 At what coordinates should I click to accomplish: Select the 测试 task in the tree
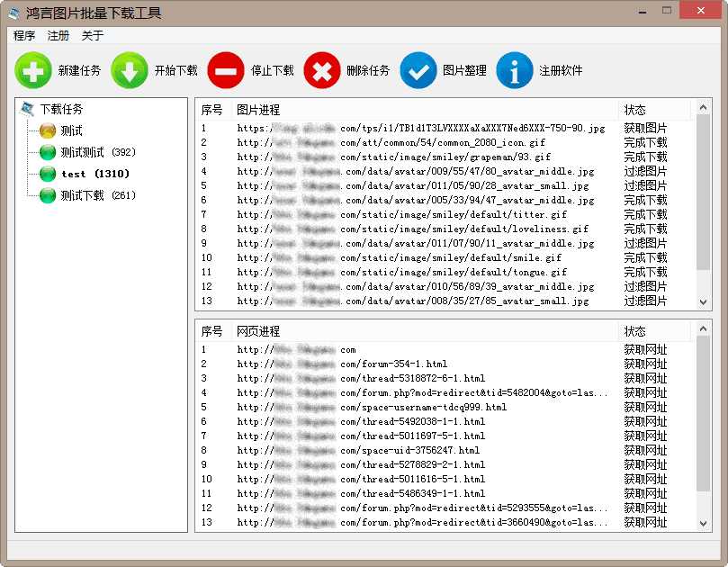71,131
